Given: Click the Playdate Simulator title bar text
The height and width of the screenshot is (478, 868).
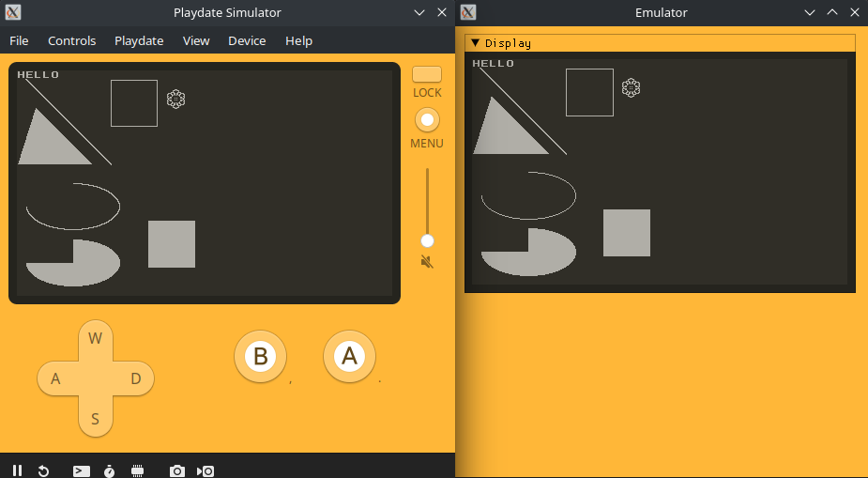Looking at the screenshot, I should [x=227, y=13].
